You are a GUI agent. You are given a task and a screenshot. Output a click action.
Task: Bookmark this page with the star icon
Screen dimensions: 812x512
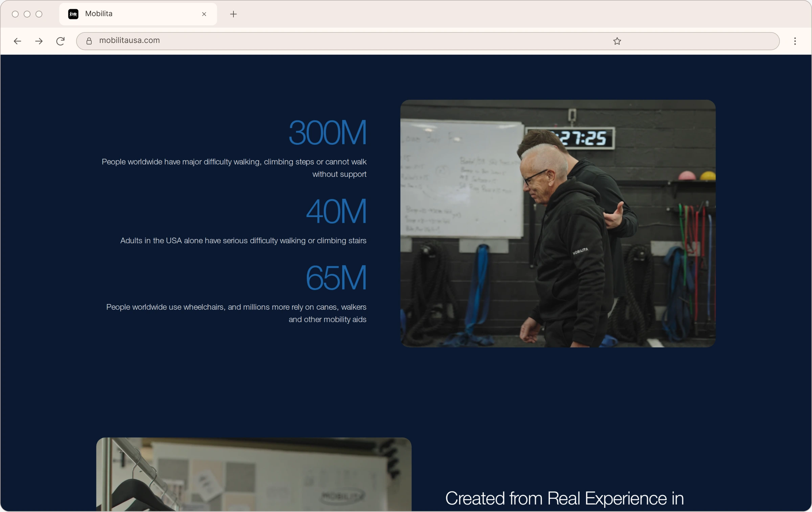pyautogui.click(x=617, y=41)
